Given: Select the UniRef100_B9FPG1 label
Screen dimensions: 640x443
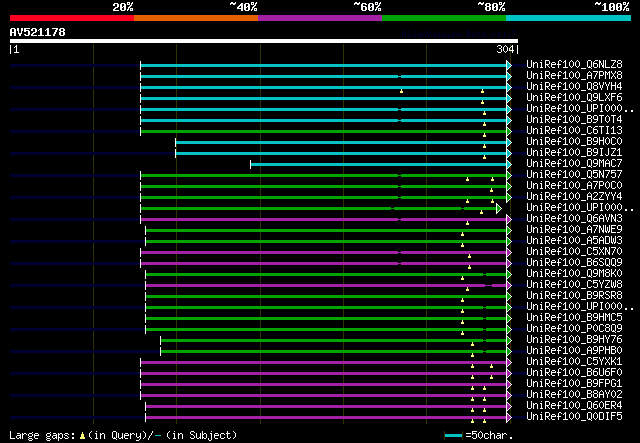Looking at the screenshot, I should click(x=574, y=384).
